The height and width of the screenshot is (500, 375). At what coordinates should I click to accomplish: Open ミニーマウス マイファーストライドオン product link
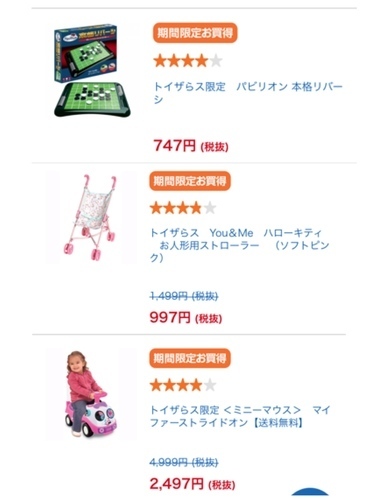pos(240,416)
